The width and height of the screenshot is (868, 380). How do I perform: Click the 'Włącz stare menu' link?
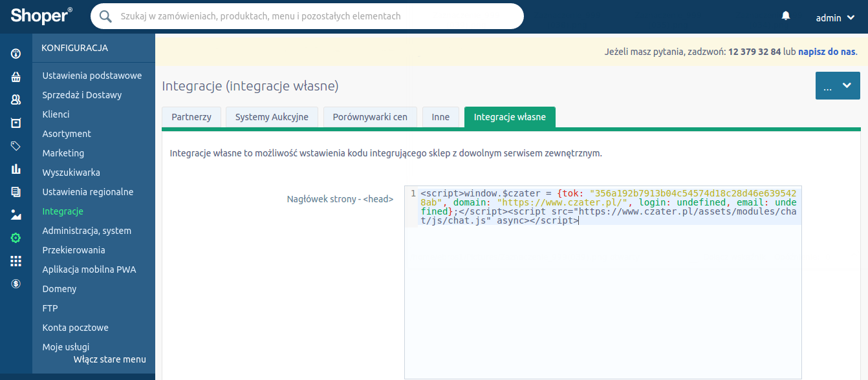(x=110, y=359)
